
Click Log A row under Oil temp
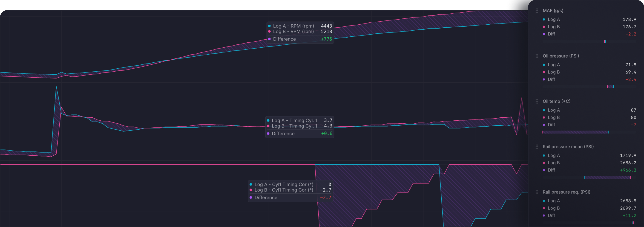point(589,110)
